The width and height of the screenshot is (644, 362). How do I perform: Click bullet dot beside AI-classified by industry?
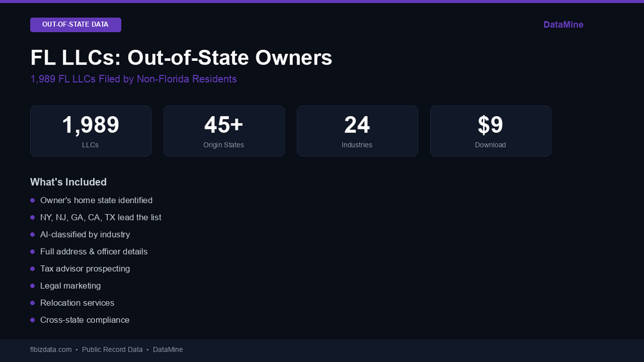pos(33,234)
